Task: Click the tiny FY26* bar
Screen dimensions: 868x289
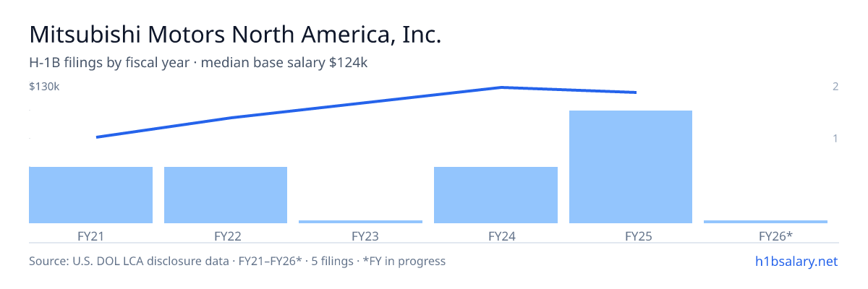Action: (765, 222)
